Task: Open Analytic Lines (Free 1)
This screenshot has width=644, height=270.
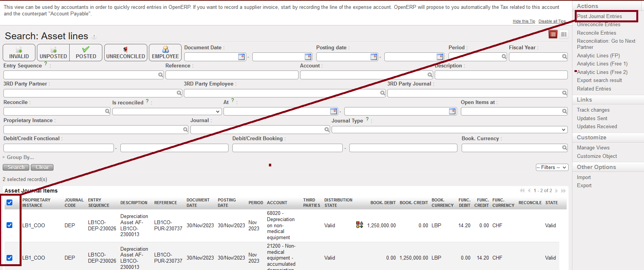Action: 602,64
